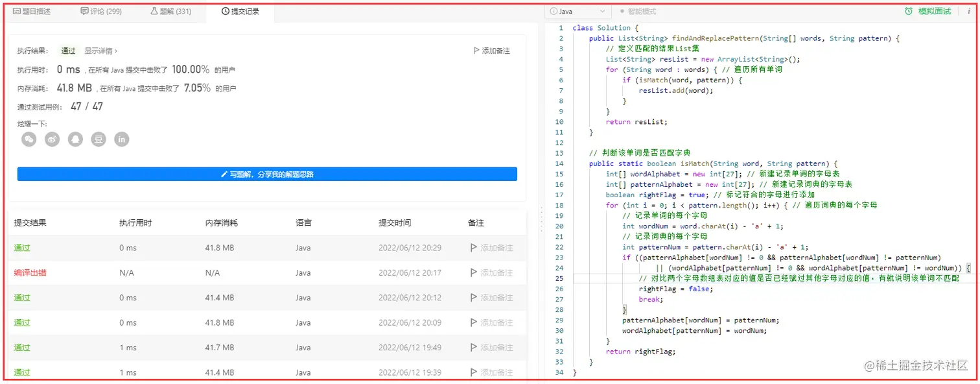
Task: Click line number 13 comment 判断该单词是否匹配字典
Action: pos(640,153)
